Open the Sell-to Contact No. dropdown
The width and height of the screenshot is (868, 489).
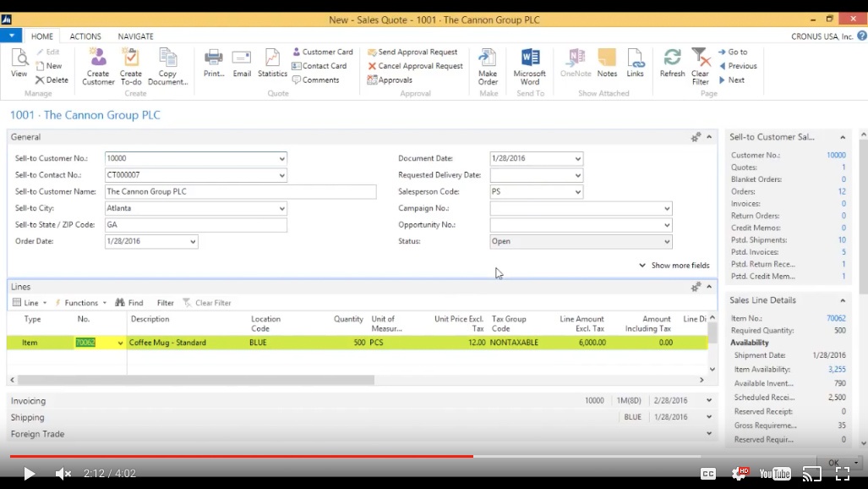click(x=281, y=175)
